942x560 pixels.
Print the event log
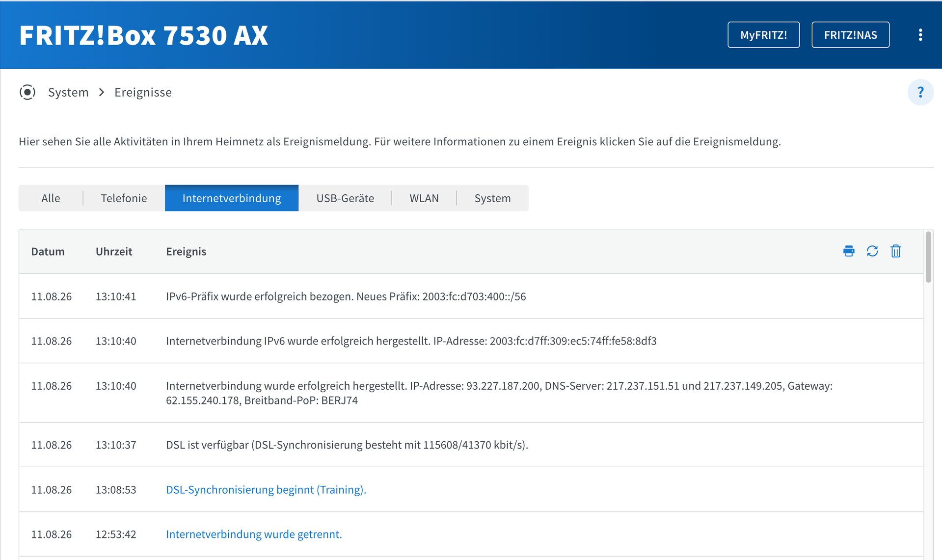point(849,251)
